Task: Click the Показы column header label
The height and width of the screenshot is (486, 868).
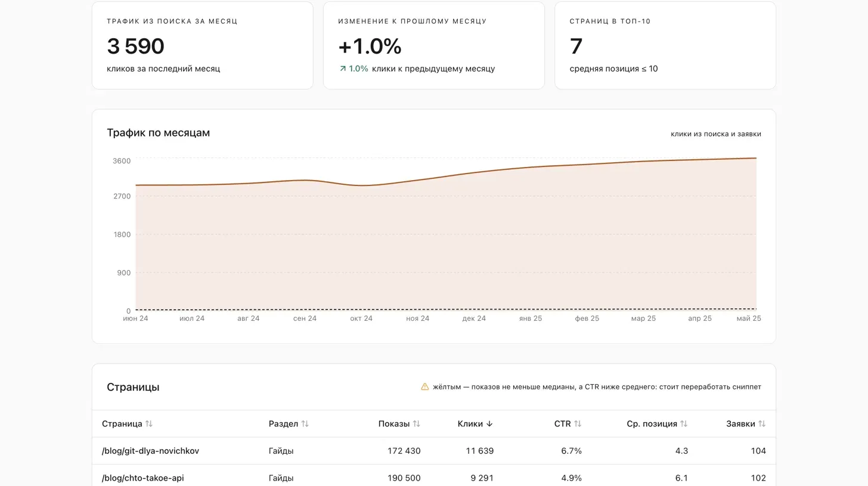Action: click(394, 424)
